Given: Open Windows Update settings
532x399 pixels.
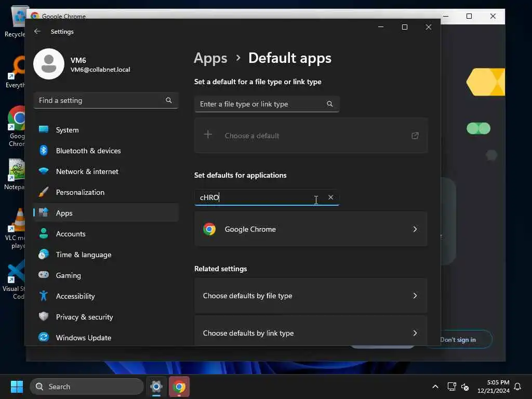Looking at the screenshot, I should [x=106, y=338].
